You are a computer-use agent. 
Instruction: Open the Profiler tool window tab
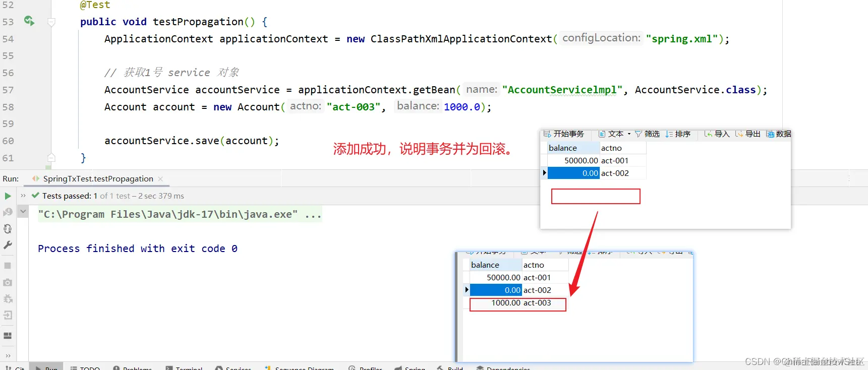(x=366, y=367)
